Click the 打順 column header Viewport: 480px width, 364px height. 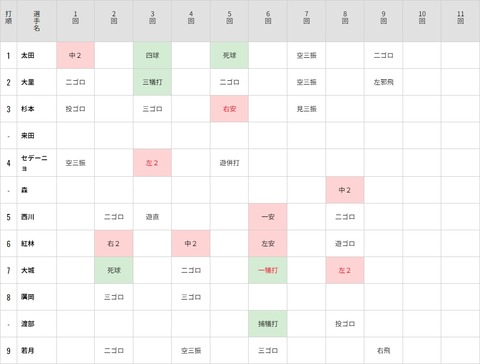8,21
